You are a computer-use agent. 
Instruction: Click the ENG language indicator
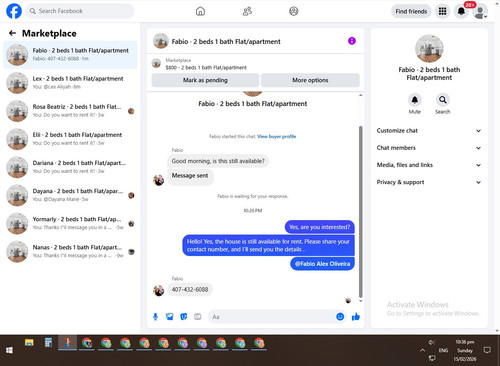pyautogui.click(x=443, y=350)
